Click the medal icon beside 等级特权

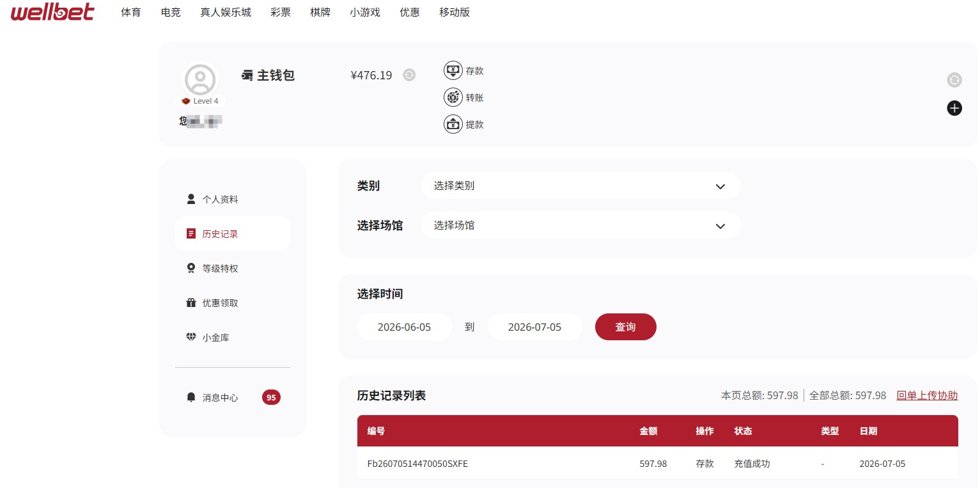(x=191, y=268)
